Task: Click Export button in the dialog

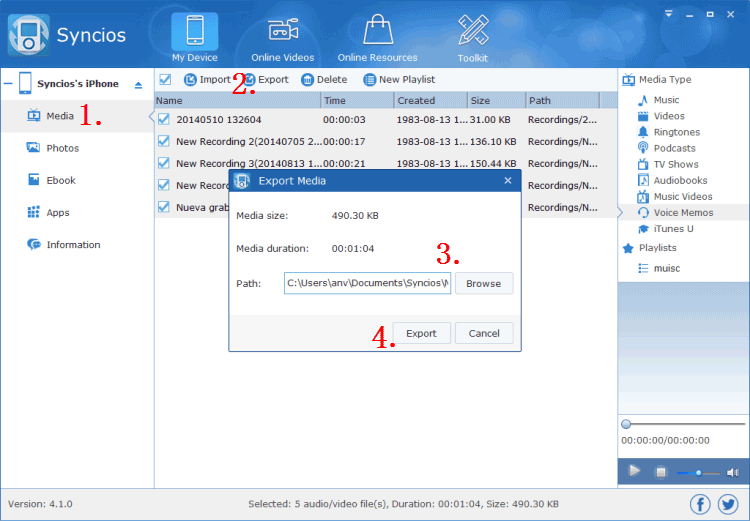Action: click(x=421, y=333)
